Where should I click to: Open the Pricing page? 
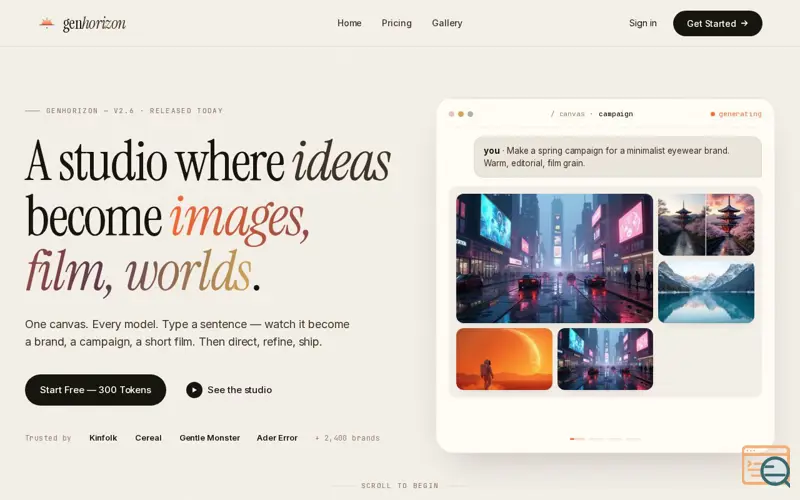coord(396,23)
